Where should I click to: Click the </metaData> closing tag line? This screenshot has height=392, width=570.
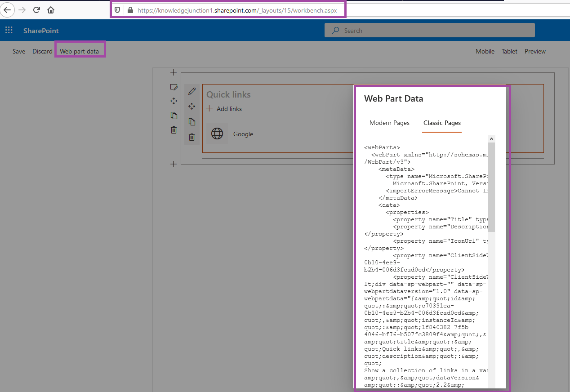click(x=398, y=198)
